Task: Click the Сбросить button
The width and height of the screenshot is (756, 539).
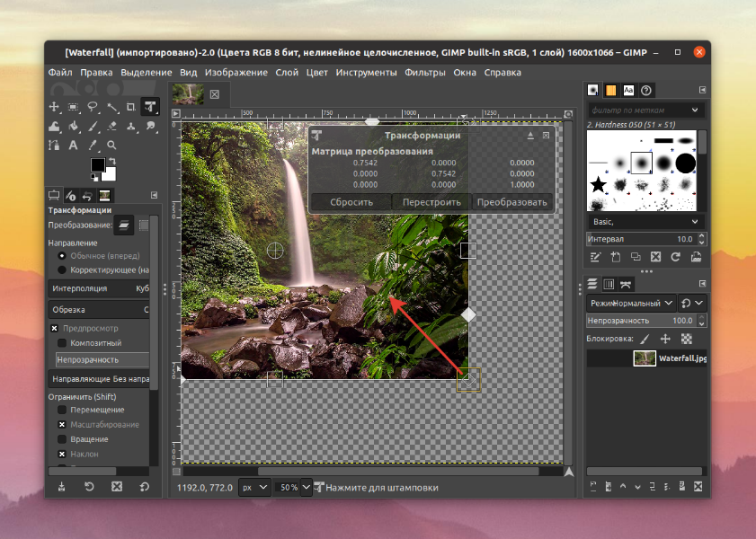Action: [x=351, y=202]
